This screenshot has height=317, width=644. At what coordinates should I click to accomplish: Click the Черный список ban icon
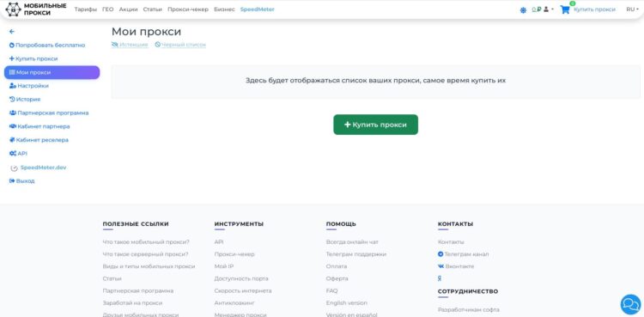point(157,45)
